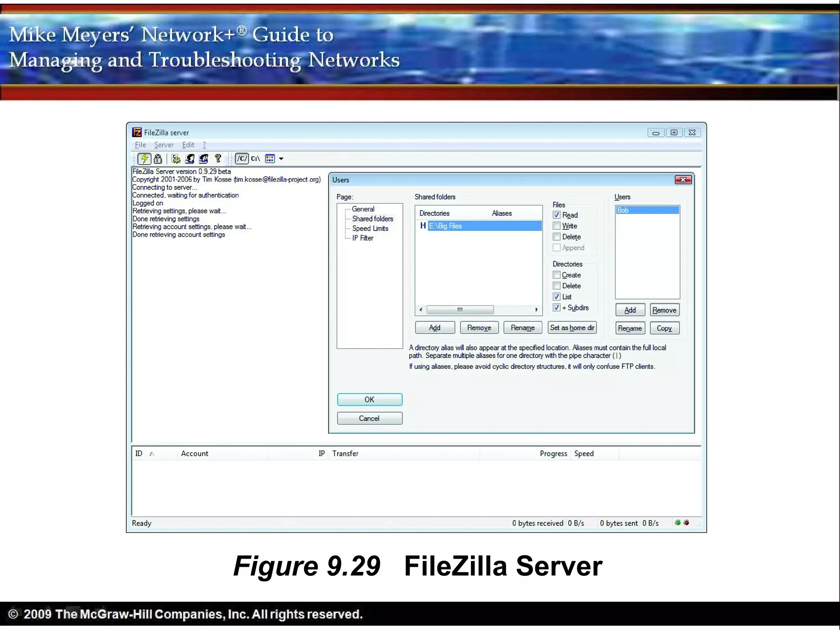Click Add under the Users list
Screen dimensions: 840x630
(x=630, y=310)
